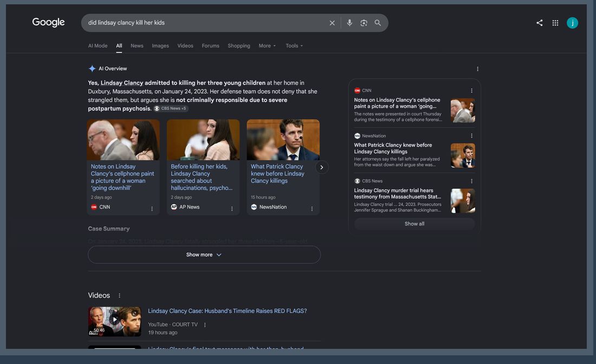Screen dimensions: 596x364
Task: Click the AI Overview sparkle icon
Action: (92, 68)
